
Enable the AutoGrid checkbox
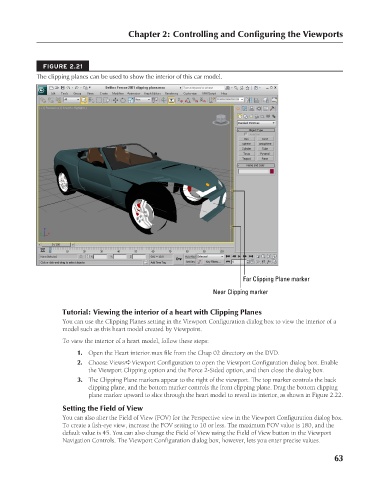pos(245,134)
